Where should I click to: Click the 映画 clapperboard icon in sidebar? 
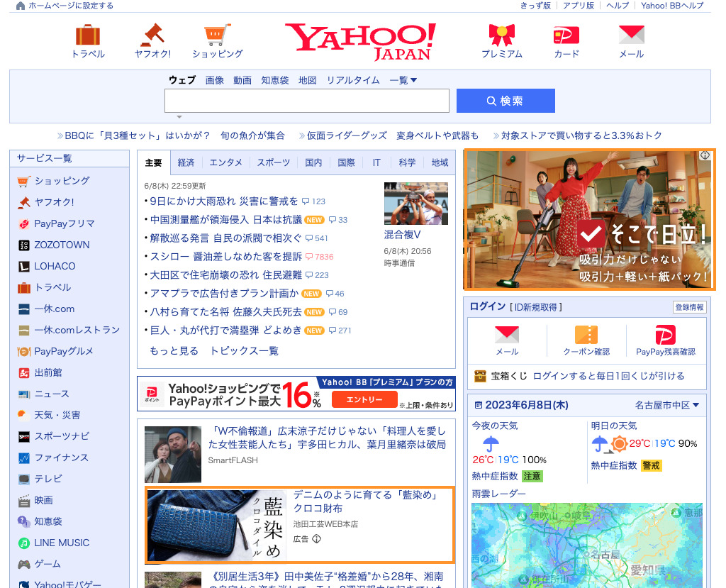[23, 501]
